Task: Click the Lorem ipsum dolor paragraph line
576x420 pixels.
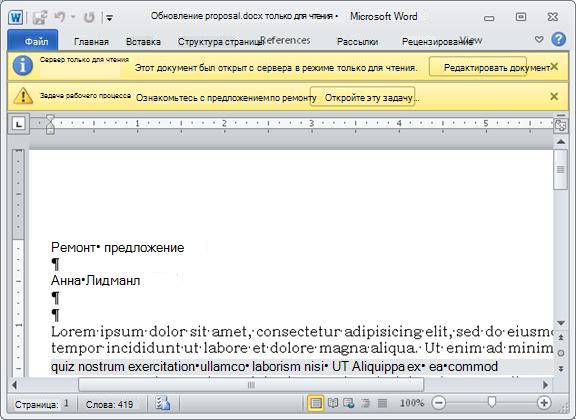Action: [x=302, y=332]
